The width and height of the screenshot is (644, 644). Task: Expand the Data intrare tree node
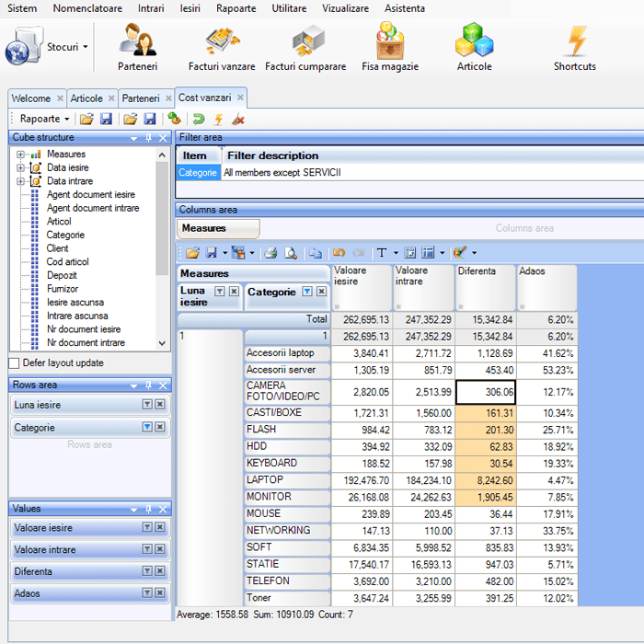coord(20,181)
